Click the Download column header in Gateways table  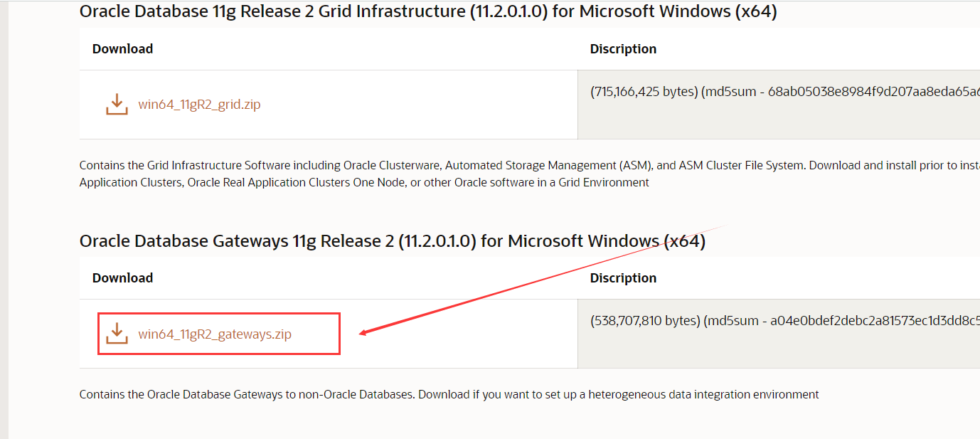point(122,278)
